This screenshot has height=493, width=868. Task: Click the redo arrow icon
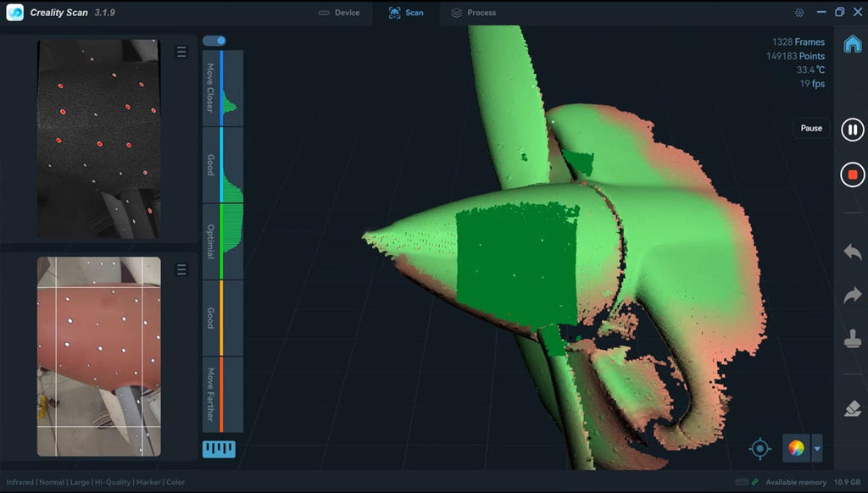coord(852,295)
